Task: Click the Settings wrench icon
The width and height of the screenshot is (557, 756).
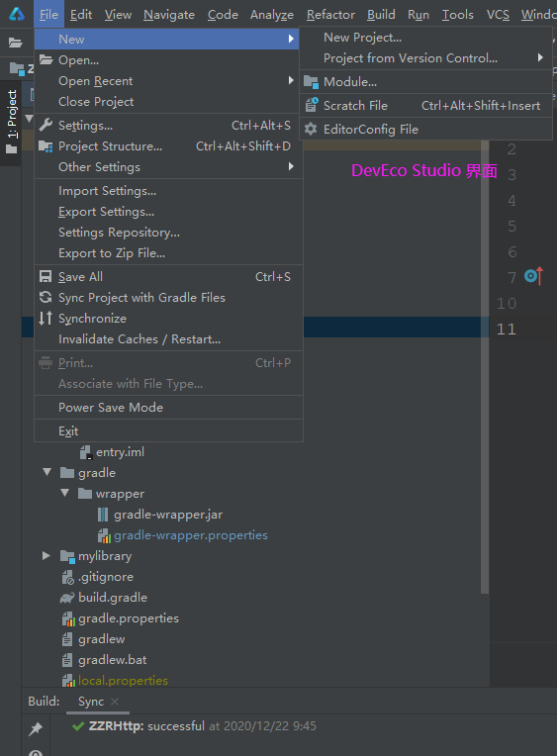Action: click(46, 125)
